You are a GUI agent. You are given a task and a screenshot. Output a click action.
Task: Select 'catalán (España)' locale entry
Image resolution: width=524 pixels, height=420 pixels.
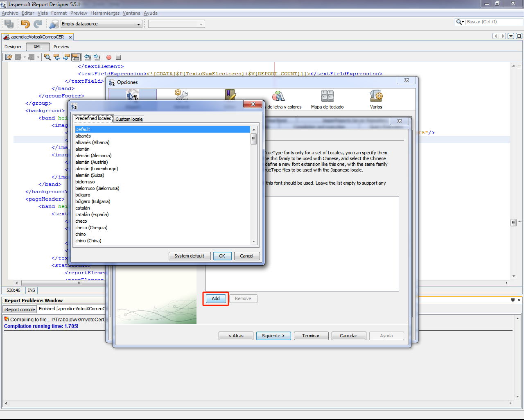(162, 215)
